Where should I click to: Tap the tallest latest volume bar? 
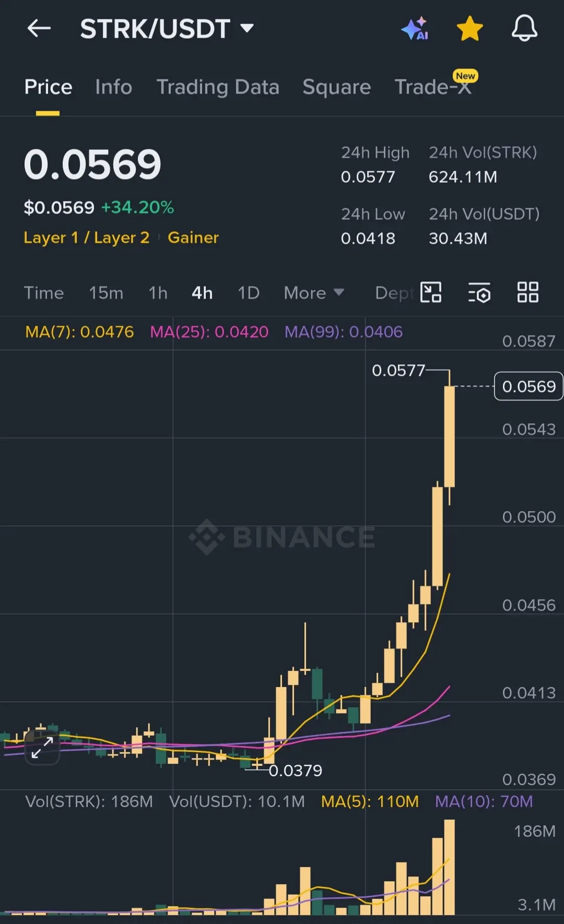(x=450, y=867)
